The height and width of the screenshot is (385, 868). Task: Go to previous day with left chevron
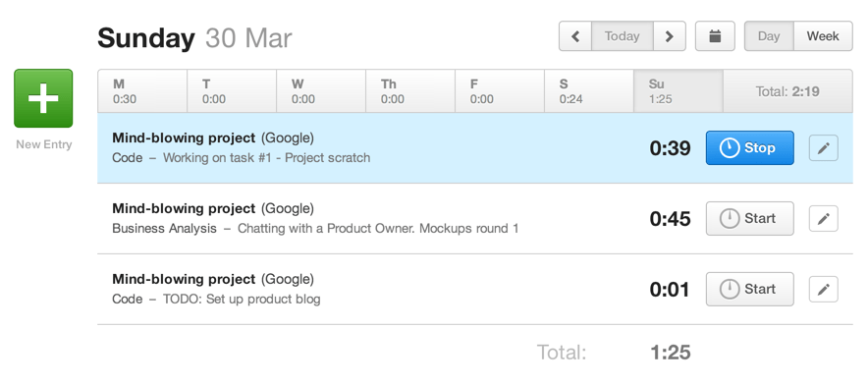(x=575, y=36)
